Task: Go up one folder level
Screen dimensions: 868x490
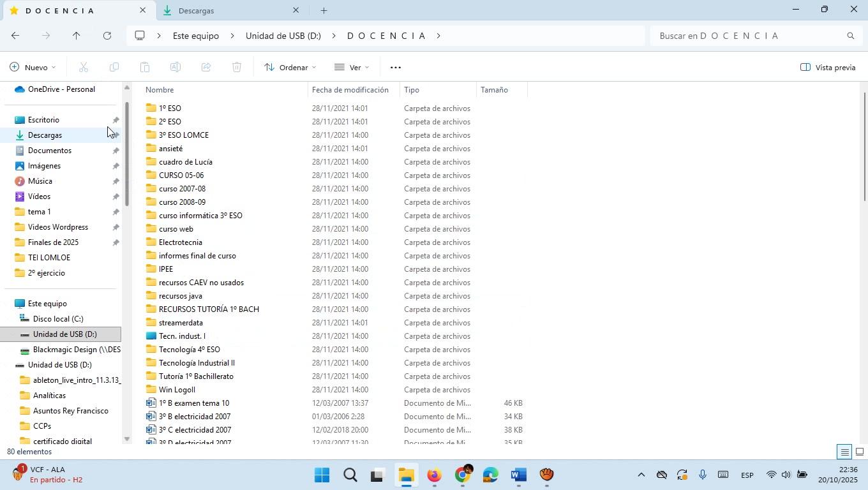Action: (x=76, y=36)
